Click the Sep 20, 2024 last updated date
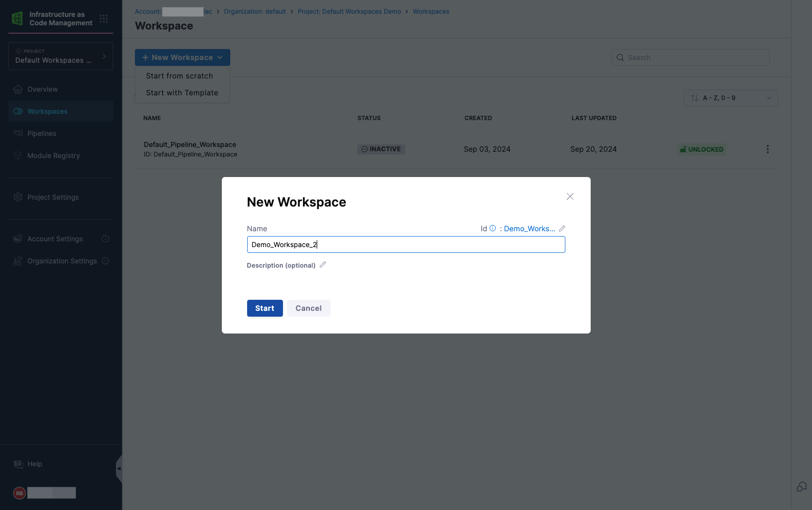812x510 pixels. 593,149
